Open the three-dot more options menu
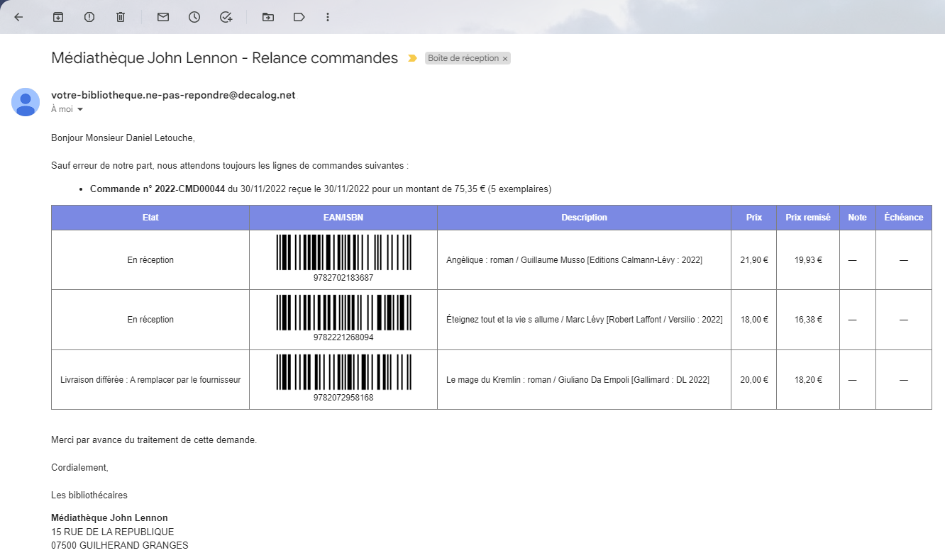This screenshot has width=945, height=560. (x=327, y=17)
